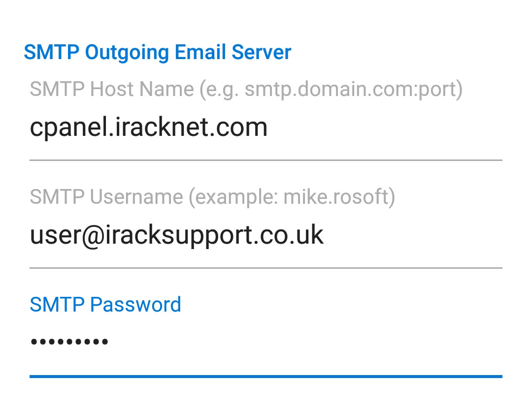This screenshot has width=532, height=412.
Task: Click the mike.rosoft example text
Action: point(336,197)
